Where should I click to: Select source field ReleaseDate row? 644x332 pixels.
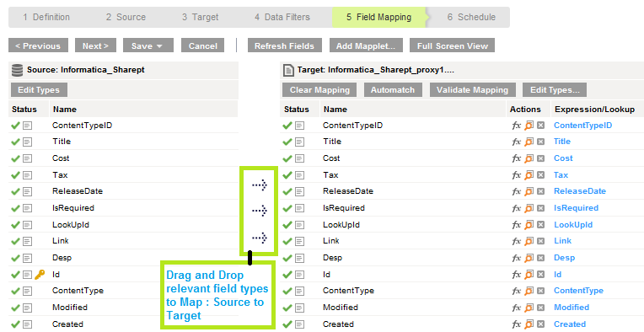[x=123, y=191]
